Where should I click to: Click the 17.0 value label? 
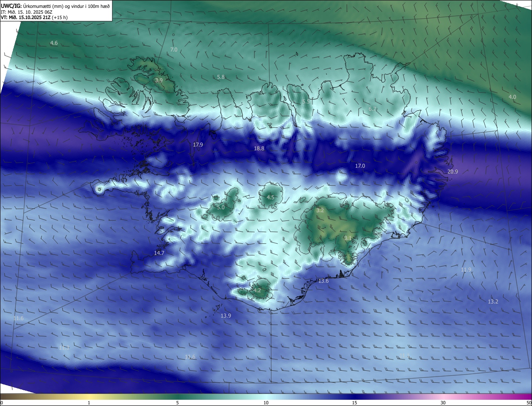(x=360, y=166)
